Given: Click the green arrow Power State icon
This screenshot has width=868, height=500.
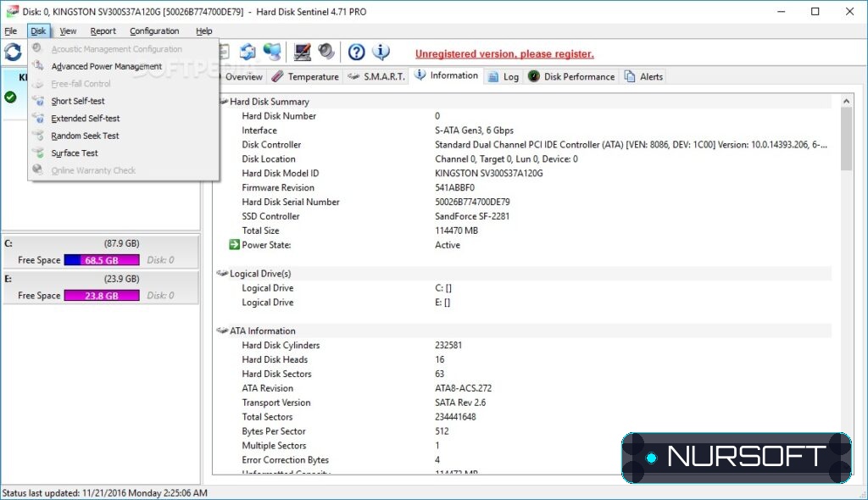Looking at the screenshot, I should pos(234,244).
